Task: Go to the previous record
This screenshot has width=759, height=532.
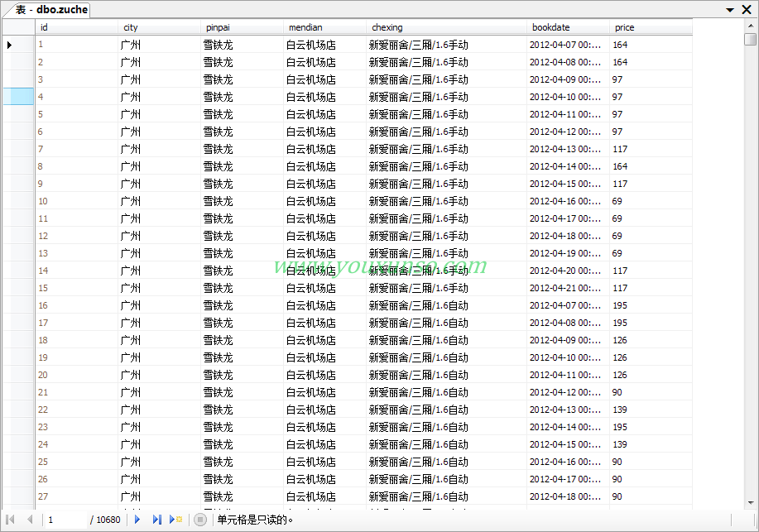Action: [30, 520]
